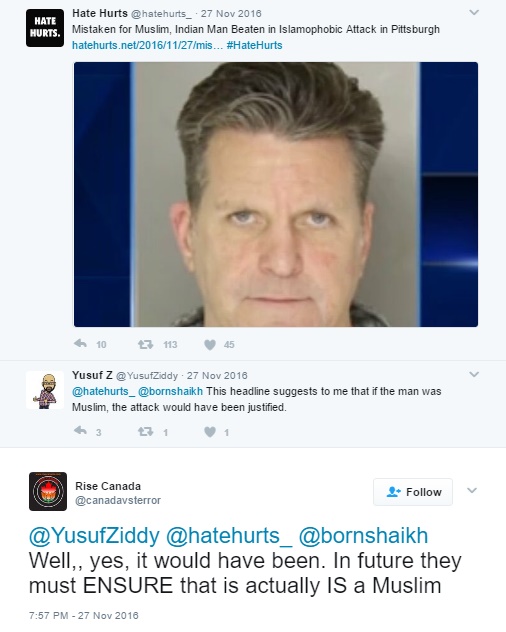Expand options chevron on Hate Hurts tweet
The width and height of the screenshot is (506, 632).
tap(474, 12)
